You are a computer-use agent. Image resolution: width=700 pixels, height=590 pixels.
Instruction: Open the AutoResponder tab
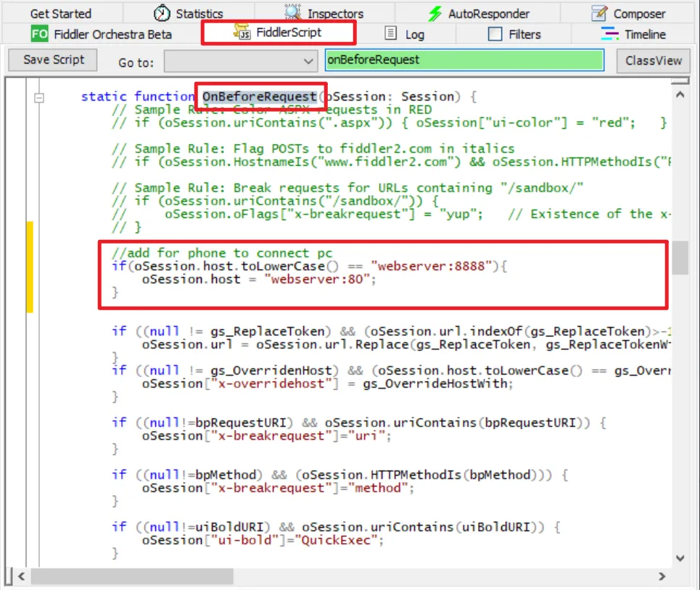(478, 14)
